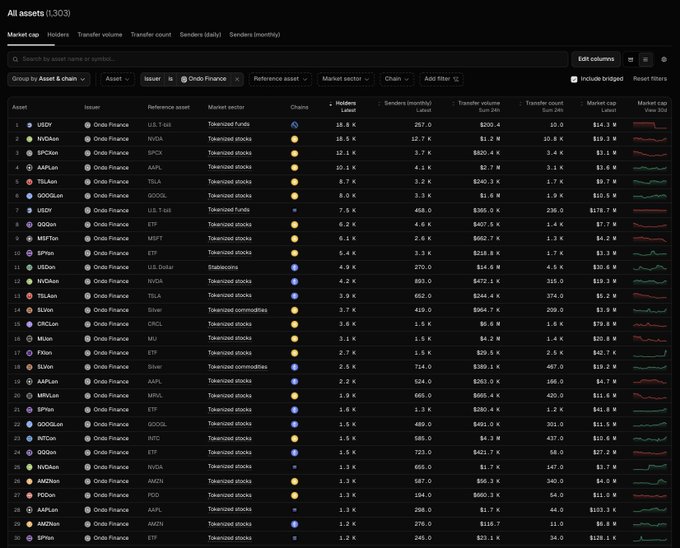
Task: Click MSFTon asset icon in row 9
Action: [x=29, y=238]
